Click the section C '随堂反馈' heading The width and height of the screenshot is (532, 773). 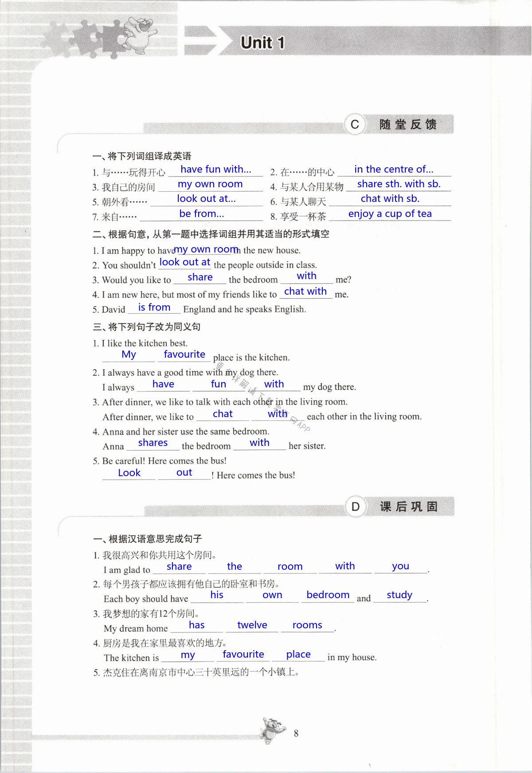point(408,124)
